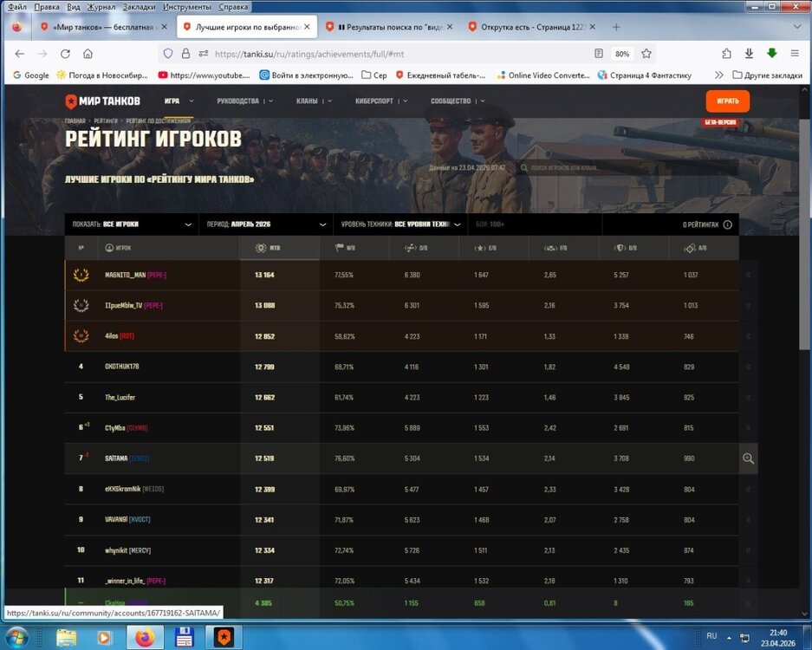Open player MAGNITO_MAN profile link
The height and width of the screenshot is (650, 812).
click(x=125, y=275)
